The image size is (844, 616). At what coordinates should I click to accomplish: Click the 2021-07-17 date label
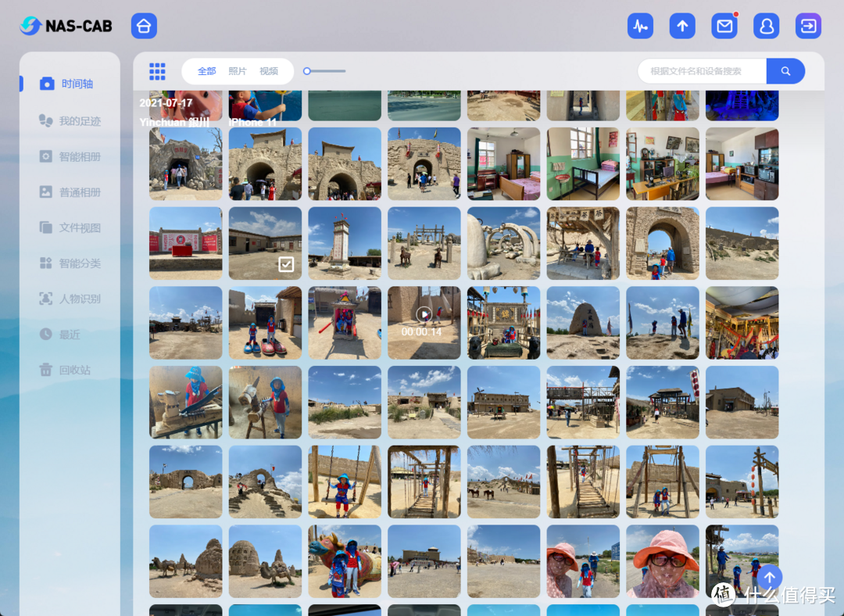click(166, 102)
